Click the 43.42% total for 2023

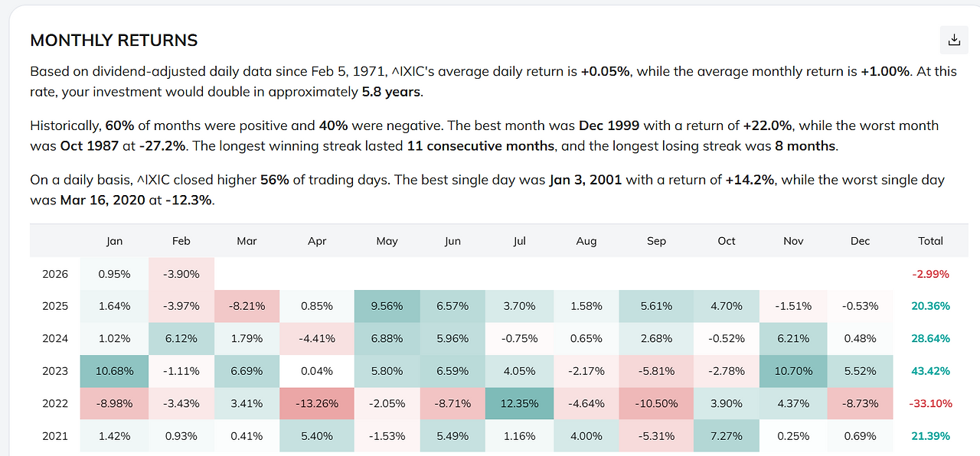point(930,371)
